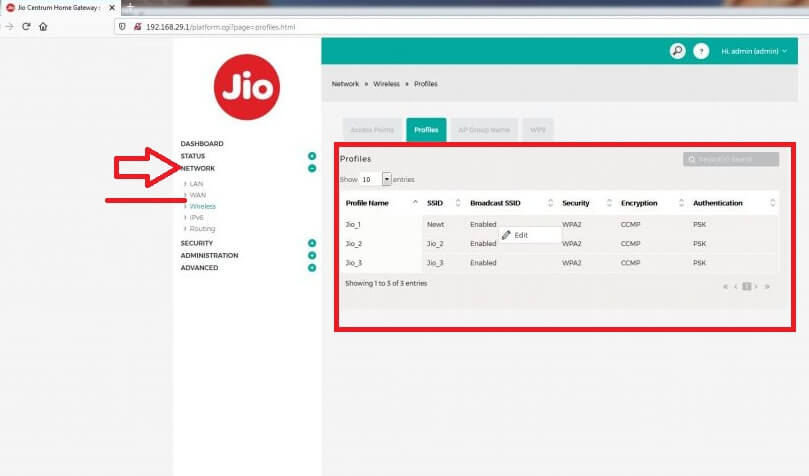The image size is (809, 476).
Task: Click NETWORK sidebar menu item
Action: coord(198,168)
